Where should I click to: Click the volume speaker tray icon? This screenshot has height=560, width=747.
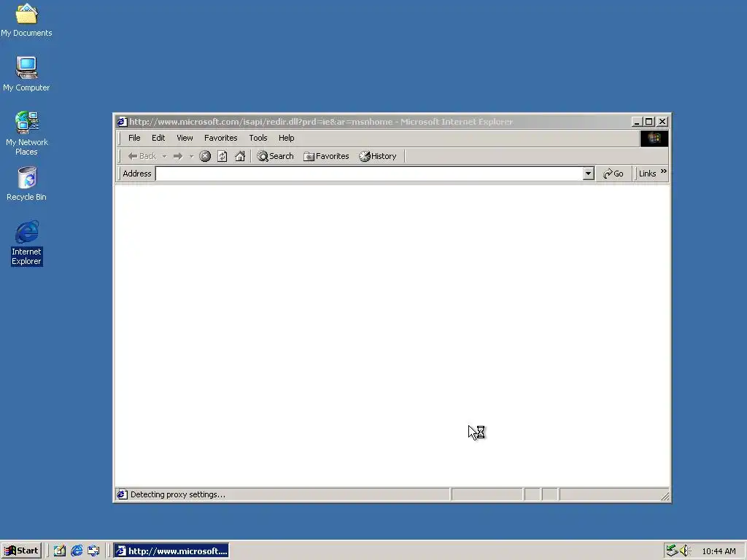click(685, 551)
